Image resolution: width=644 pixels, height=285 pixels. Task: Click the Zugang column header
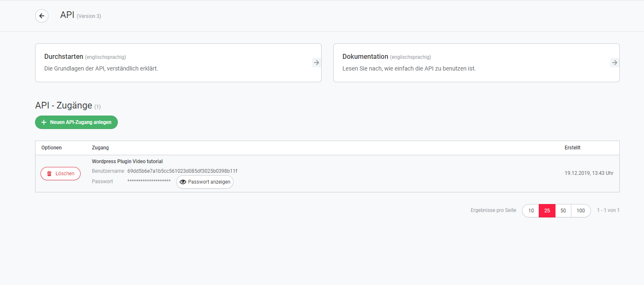pos(100,148)
